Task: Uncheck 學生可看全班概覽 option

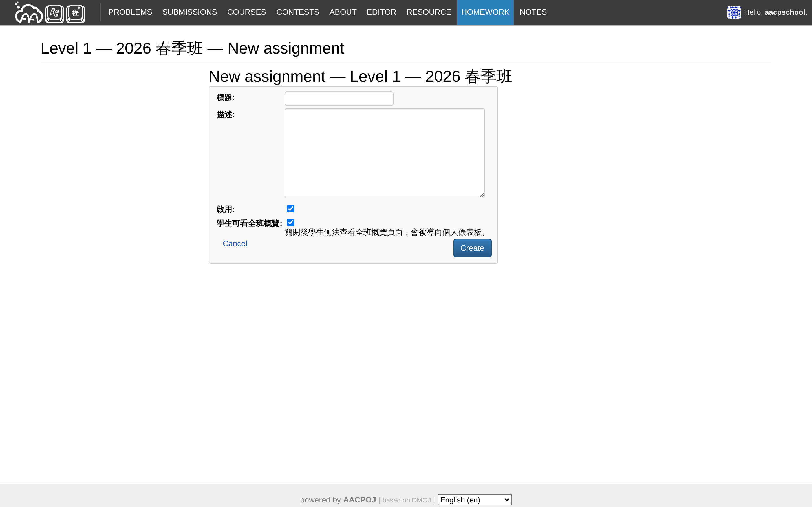Action: [x=291, y=222]
